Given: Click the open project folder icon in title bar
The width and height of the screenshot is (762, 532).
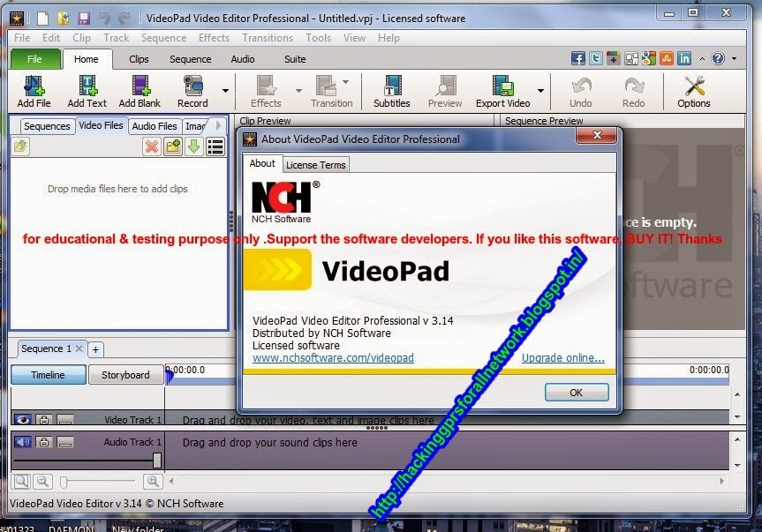Looking at the screenshot, I should coord(64,19).
